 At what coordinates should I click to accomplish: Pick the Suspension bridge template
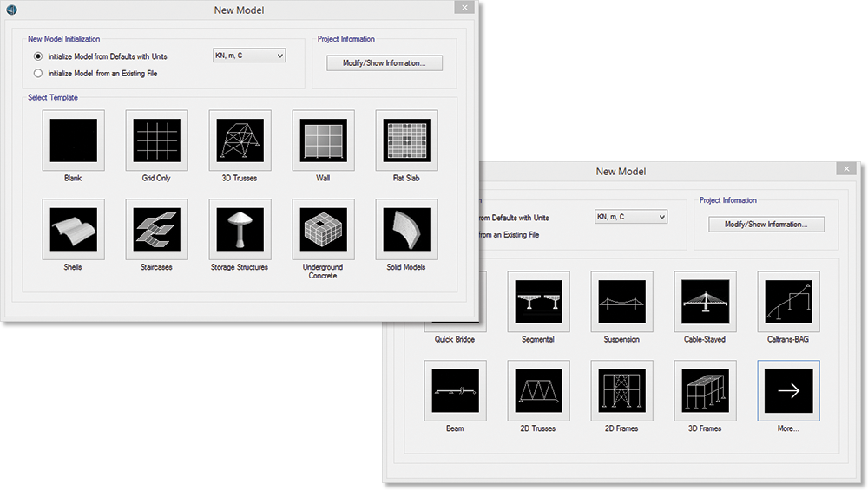click(621, 302)
